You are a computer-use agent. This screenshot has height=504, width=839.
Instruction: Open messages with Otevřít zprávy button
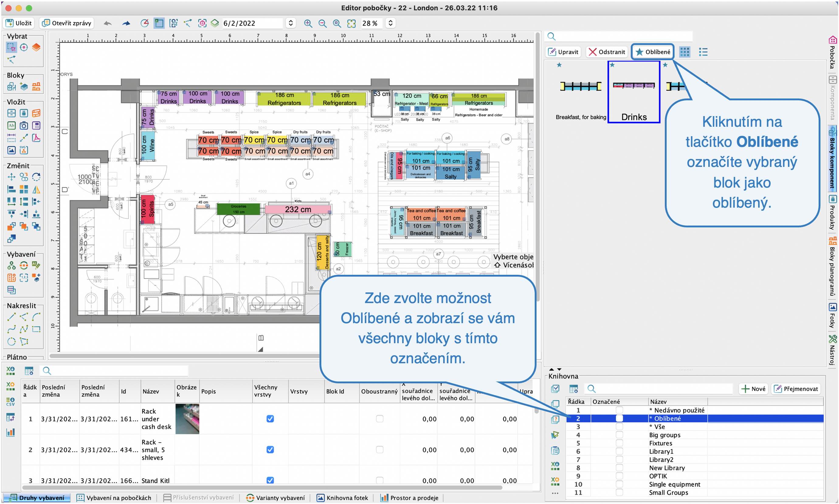point(67,23)
